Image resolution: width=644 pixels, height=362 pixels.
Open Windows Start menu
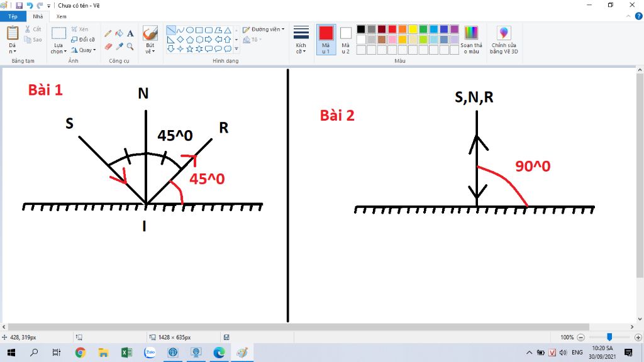[11, 352]
